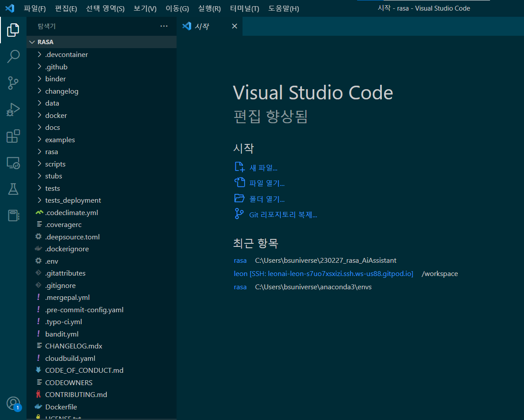Open the 파일(F) menu

pyautogui.click(x=34, y=8)
